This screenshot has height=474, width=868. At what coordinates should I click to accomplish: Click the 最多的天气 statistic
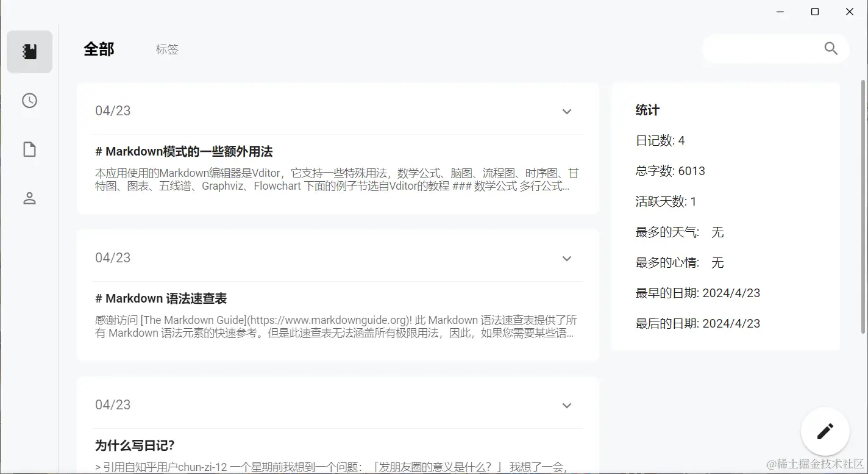point(680,232)
